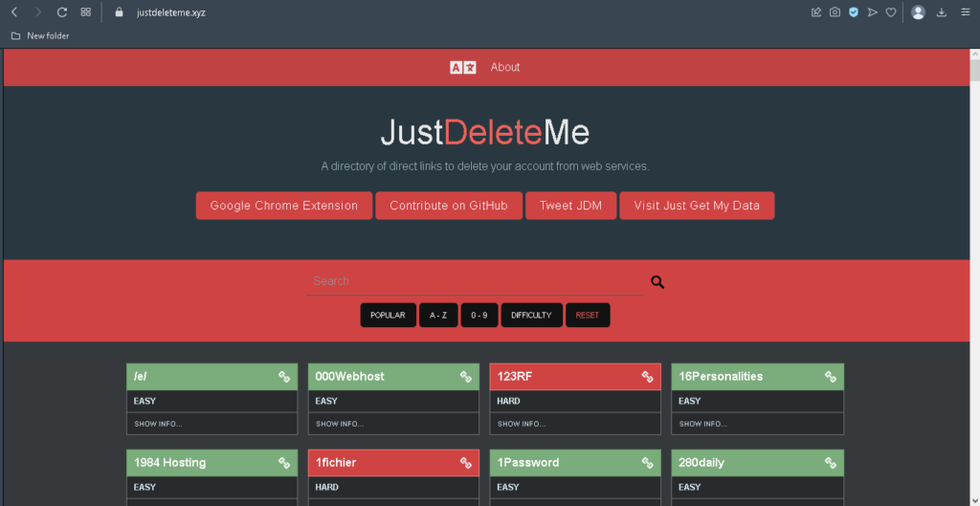Open the 123RF service link
The width and height of the screenshot is (980, 506).
pyautogui.click(x=515, y=377)
